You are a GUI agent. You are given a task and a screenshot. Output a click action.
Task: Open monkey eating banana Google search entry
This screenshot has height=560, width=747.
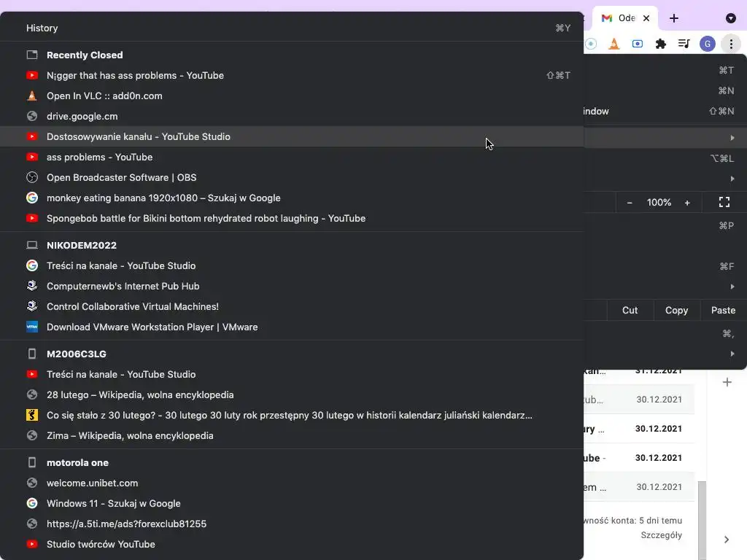click(292, 198)
